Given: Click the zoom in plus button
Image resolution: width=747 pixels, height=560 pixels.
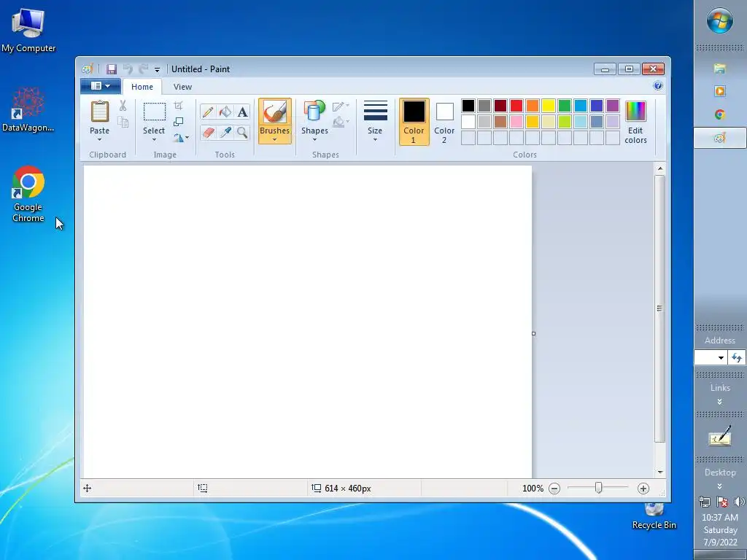Looking at the screenshot, I should (643, 488).
